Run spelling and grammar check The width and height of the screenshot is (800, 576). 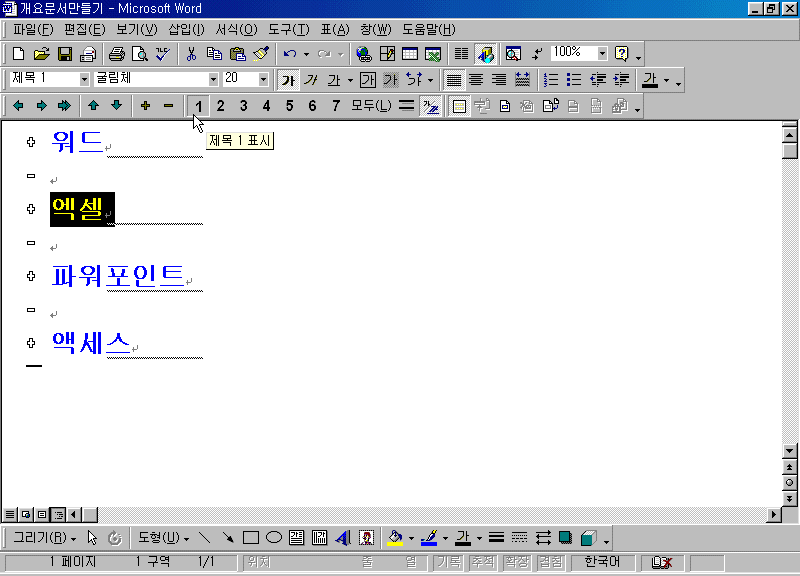[x=163, y=54]
